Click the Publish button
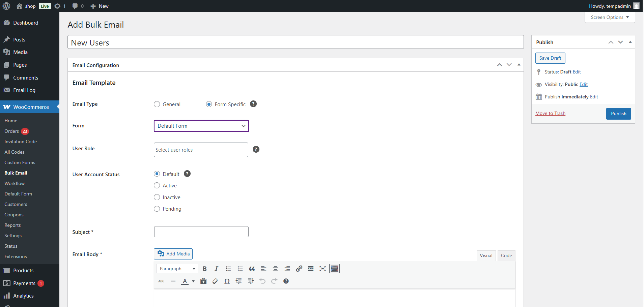This screenshot has width=644, height=307. (x=618, y=114)
